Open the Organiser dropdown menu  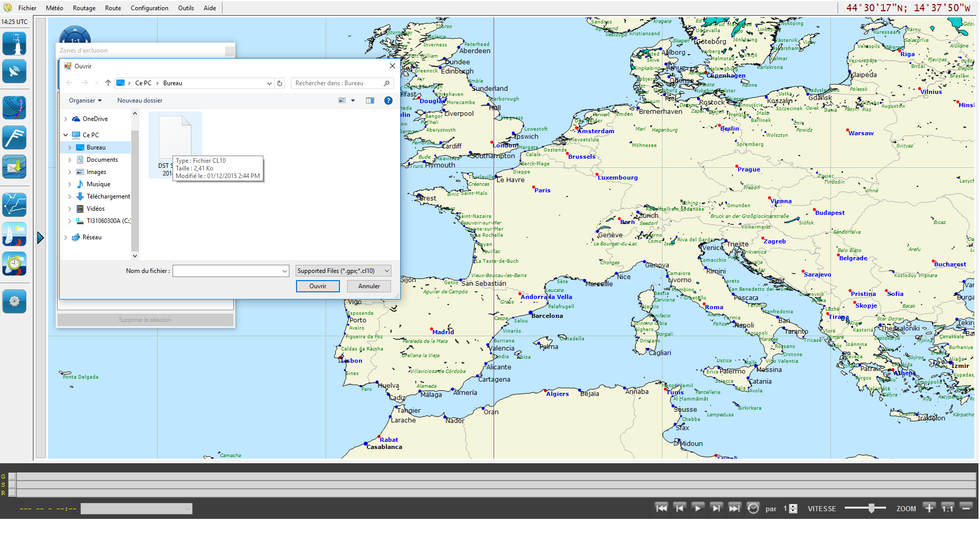(x=85, y=101)
